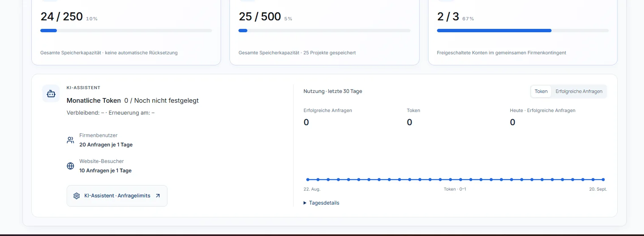Expand the Tagesdetails section
This screenshot has width=644, height=236.
click(322, 203)
